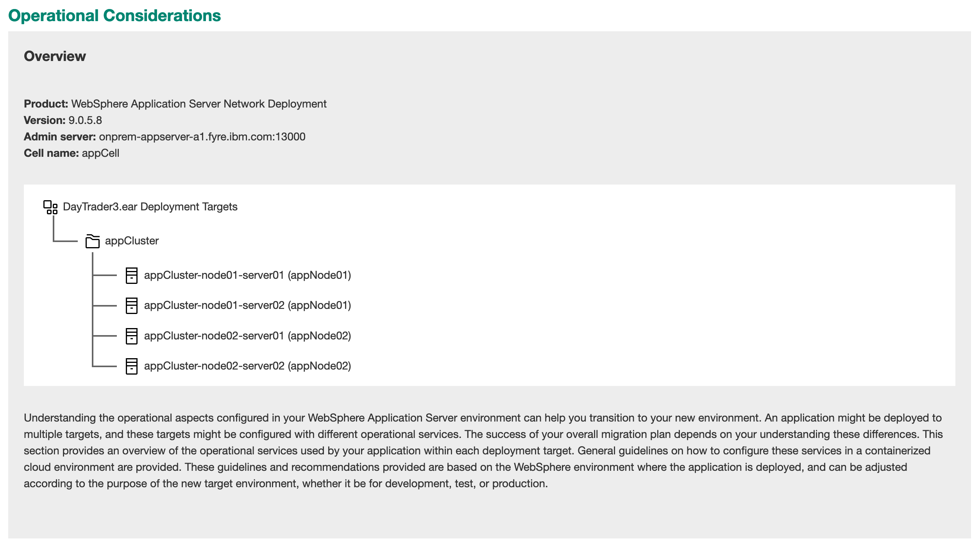Select appCluster-node01-server01 (appNode01) entry

click(x=247, y=275)
